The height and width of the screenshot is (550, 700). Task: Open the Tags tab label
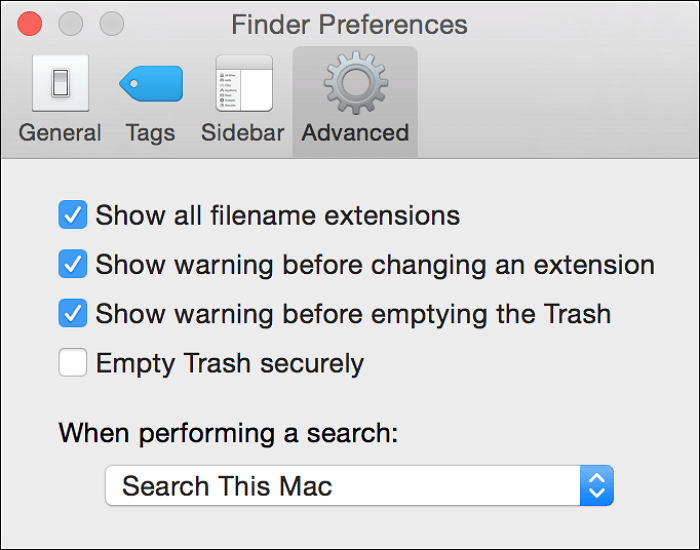coord(151,133)
